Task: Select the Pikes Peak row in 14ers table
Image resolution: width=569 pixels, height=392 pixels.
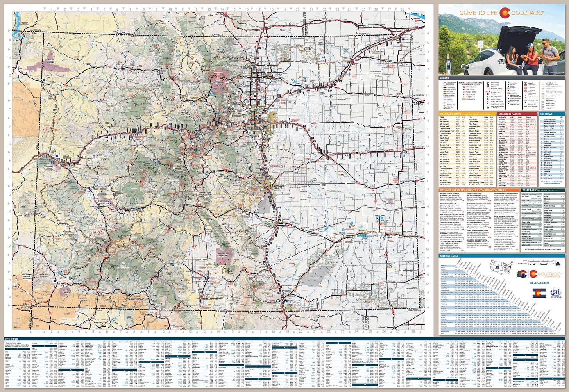Action: (x=481, y=124)
